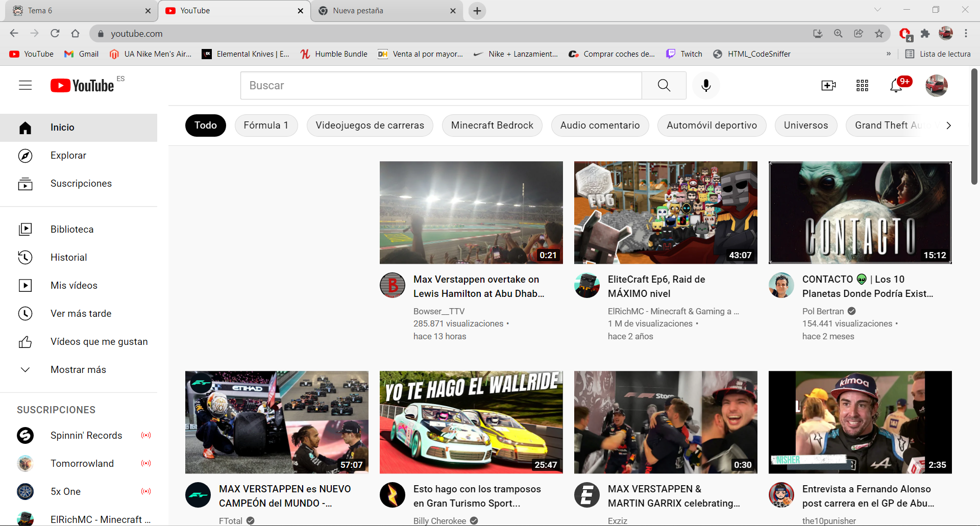Expand hidden bookmarks with double chevron
The height and width of the screenshot is (526, 980).
point(889,54)
